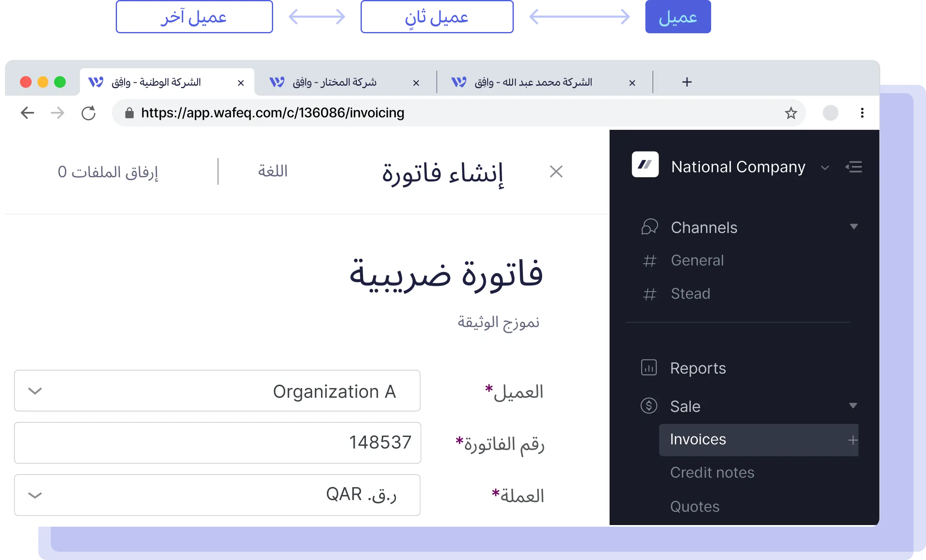Click the إرفاق الملفات attach files link
The height and width of the screenshot is (560, 926).
(x=108, y=171)
